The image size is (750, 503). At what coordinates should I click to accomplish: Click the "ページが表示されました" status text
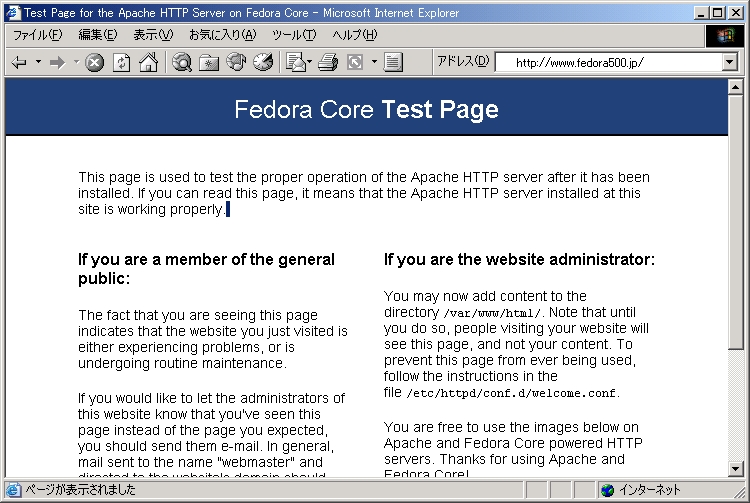click(x=80, y=490)
